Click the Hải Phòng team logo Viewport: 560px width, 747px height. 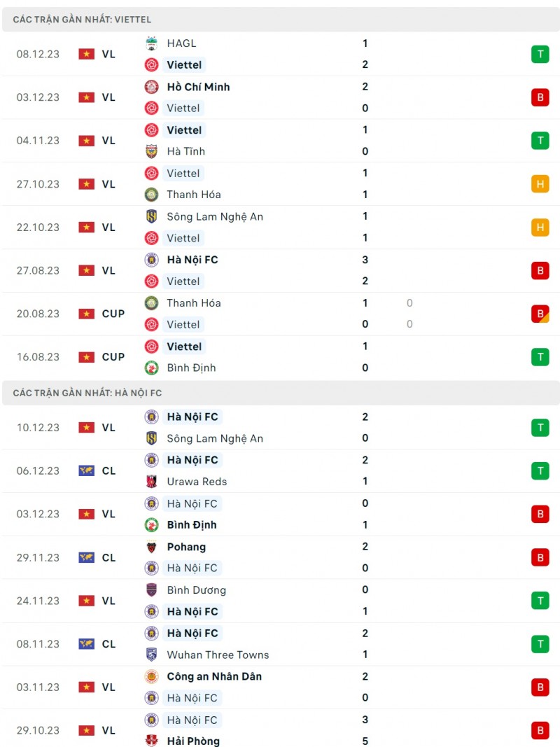[x=151, y=741]
